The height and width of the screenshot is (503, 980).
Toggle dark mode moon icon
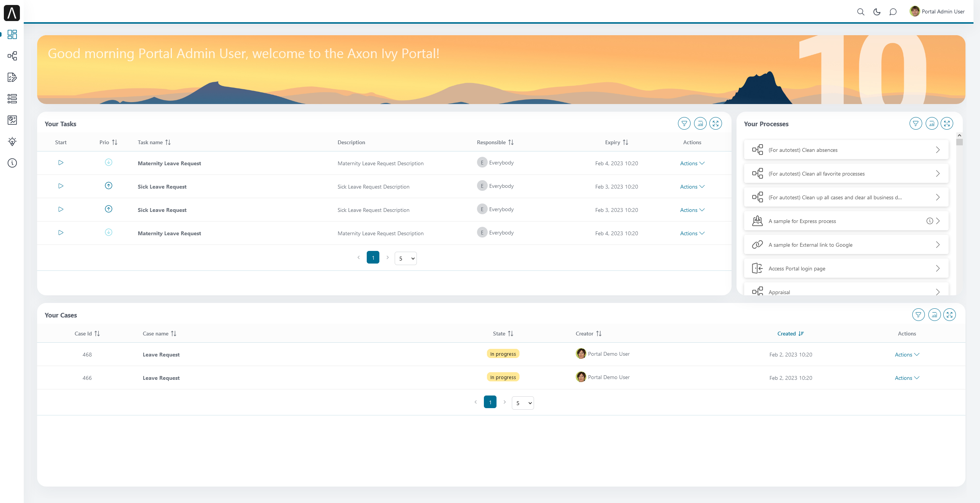pyautogui.click(x=877, y=12)
